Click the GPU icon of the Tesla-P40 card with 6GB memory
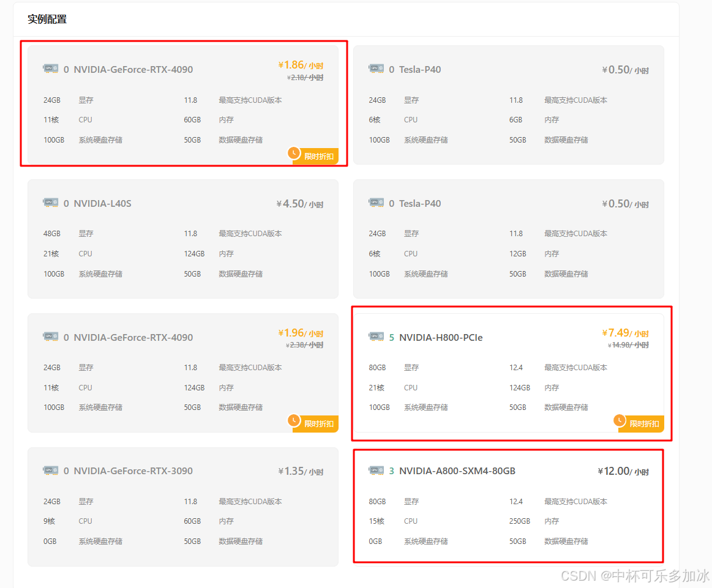Image resolution: width=712 pixels, height=588 pixels. [x=377, y=69]
